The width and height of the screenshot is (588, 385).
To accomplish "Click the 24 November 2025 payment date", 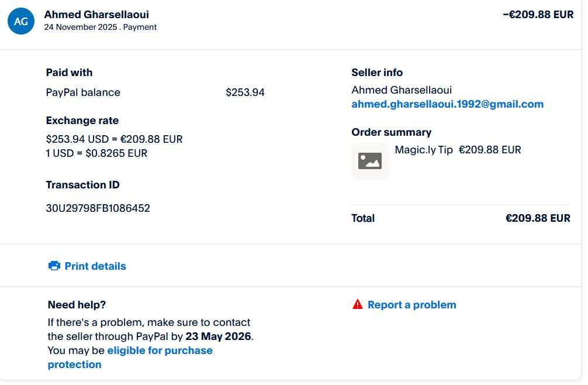I will tap(80, 27).
